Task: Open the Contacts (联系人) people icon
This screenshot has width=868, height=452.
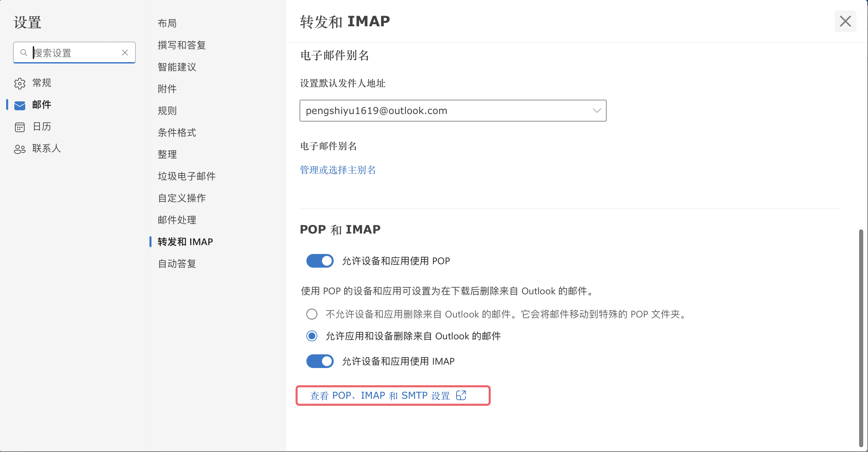Action: (x=20, y=149)
